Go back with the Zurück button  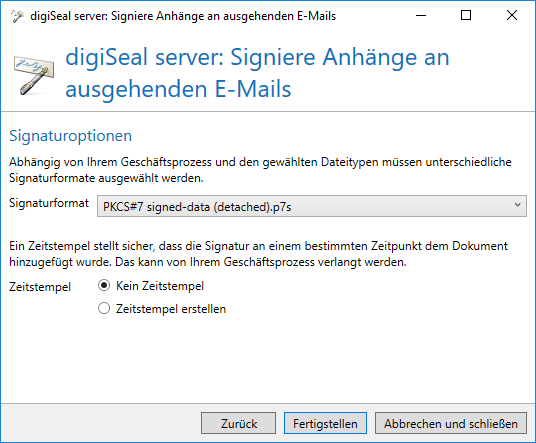pos(238,423)
